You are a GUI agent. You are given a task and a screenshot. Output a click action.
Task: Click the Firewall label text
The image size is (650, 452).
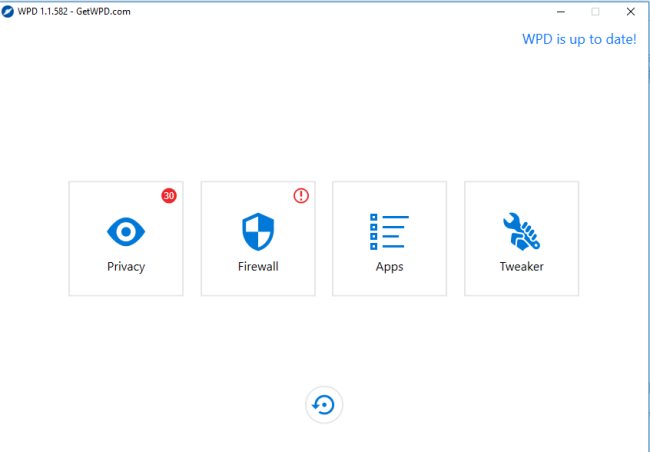(258, 266)
